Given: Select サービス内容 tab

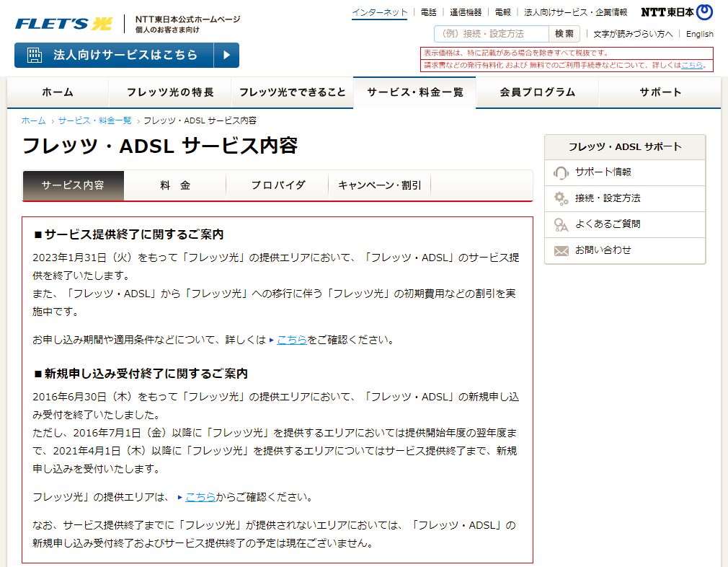Looking at the screenshot, I should pos(74,185).
